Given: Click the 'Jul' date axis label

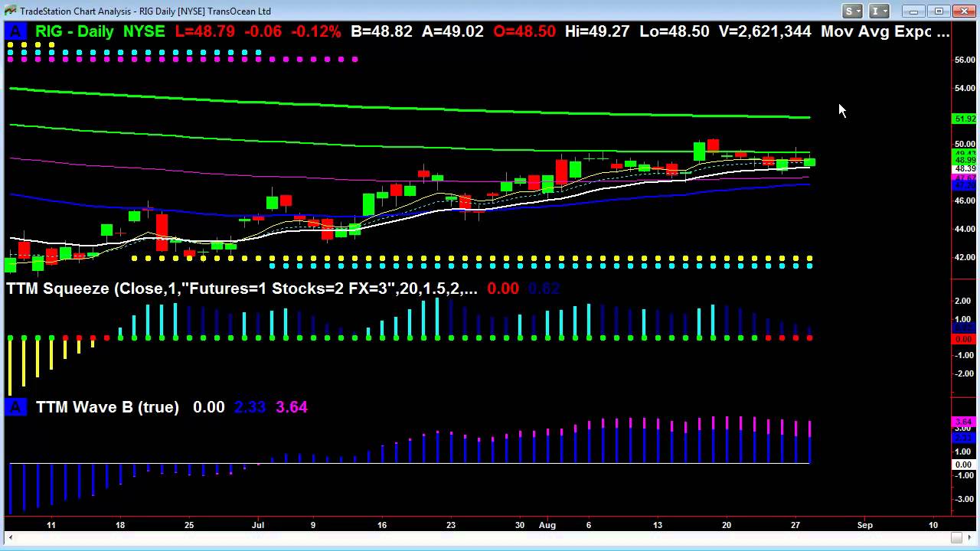Looking at the screenshot, I should (258, 525).
